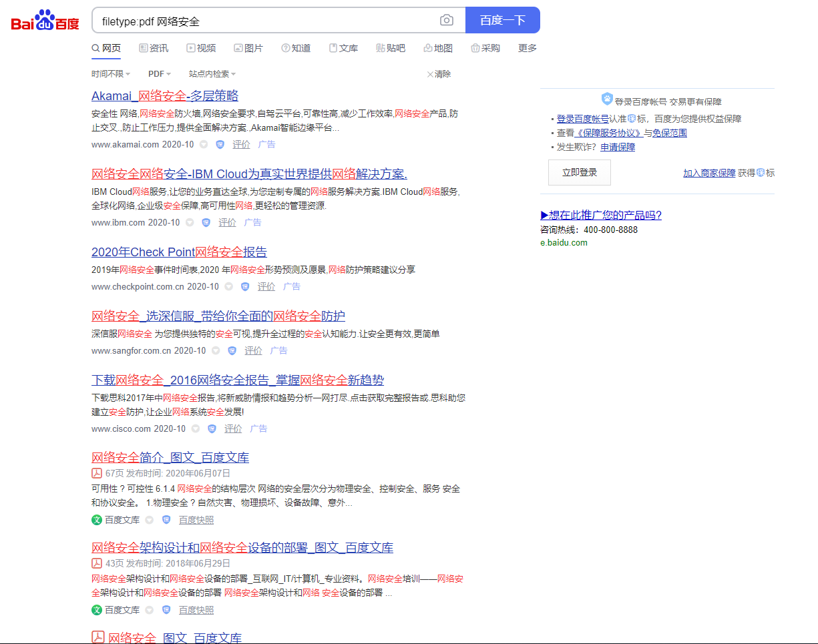Select the 网页 tab

click(106, 48)
